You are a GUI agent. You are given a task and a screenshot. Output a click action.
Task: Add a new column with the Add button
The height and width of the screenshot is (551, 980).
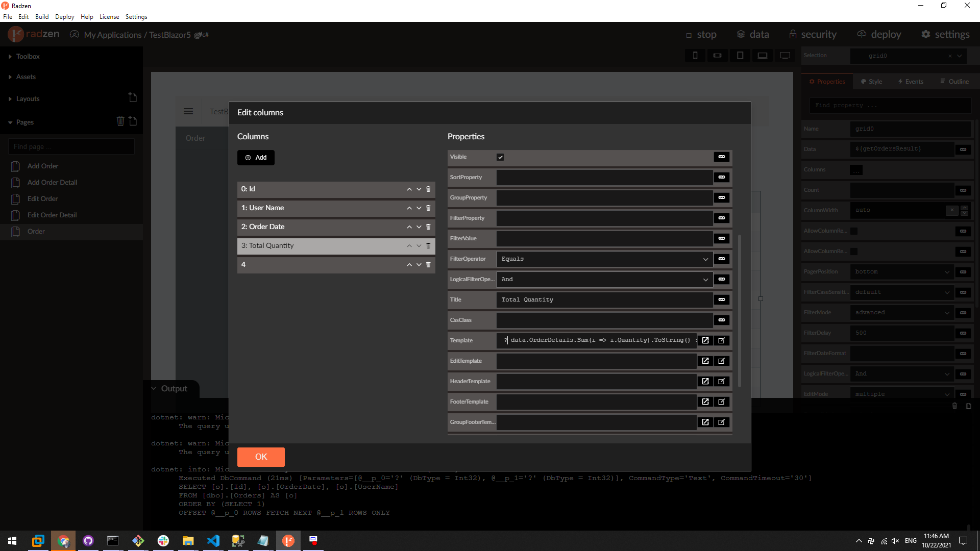(256, 158)
